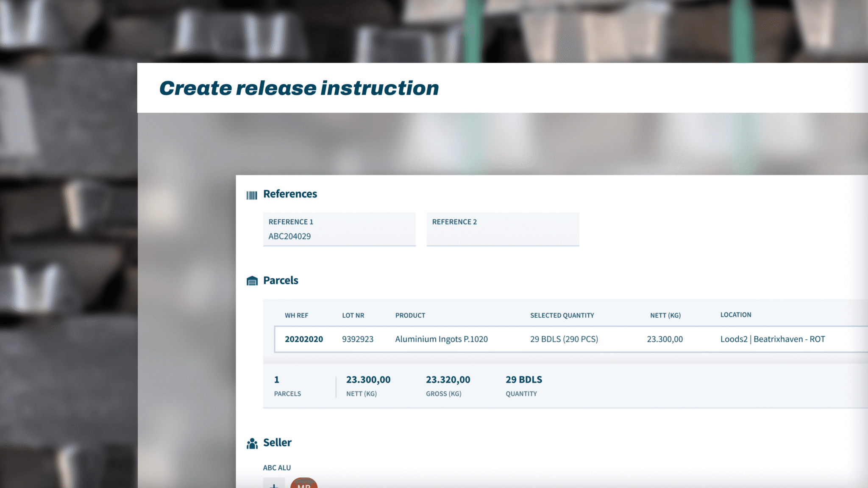Click Aluminium Ingots P.1020 product cell

click(x=441, y=339)
